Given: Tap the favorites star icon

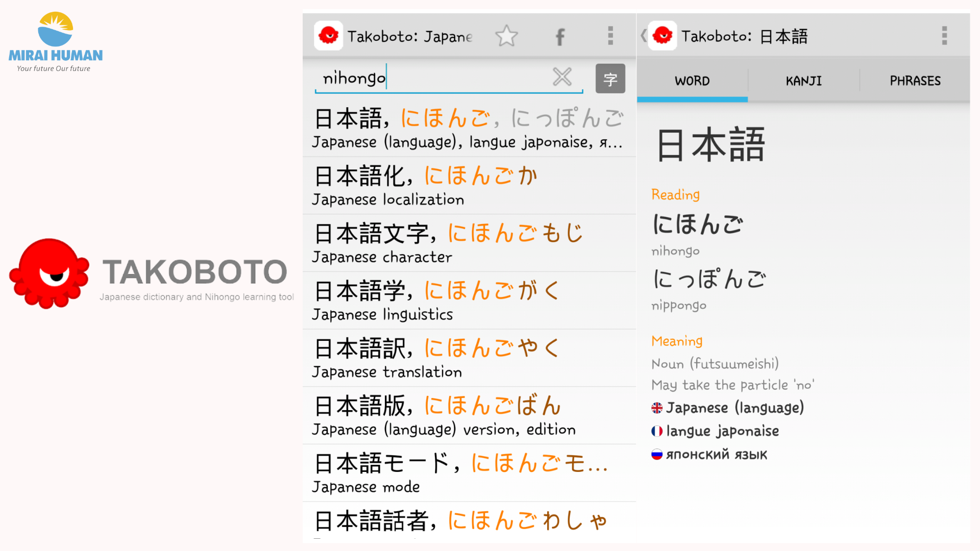Looking at the screenshot, I should [506, 36].
